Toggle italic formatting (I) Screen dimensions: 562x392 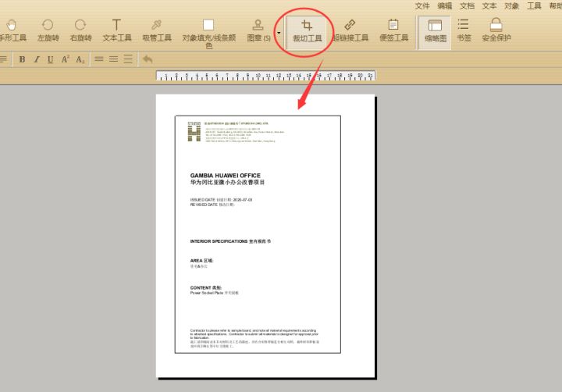pyautogui.click(x=36, y=59)
